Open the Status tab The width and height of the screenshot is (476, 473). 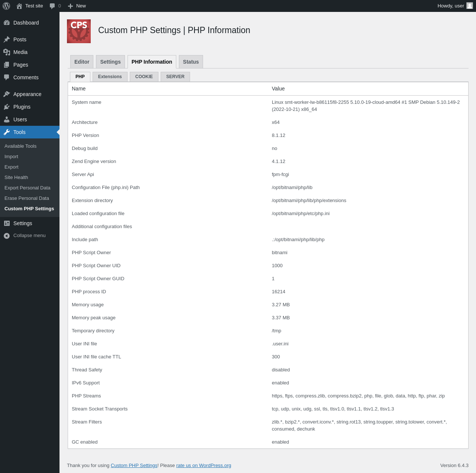click(x=191, y=62)
